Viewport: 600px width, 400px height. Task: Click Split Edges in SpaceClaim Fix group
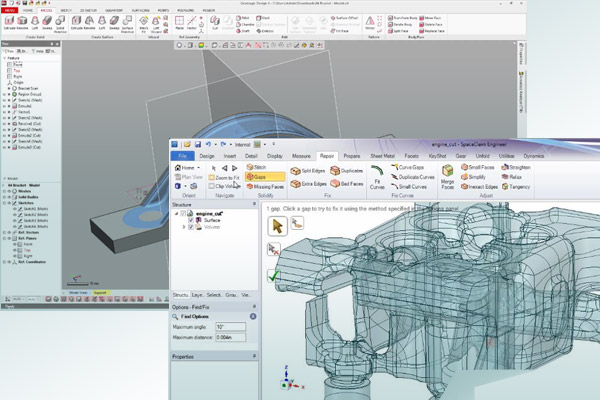tap(308, 171)
